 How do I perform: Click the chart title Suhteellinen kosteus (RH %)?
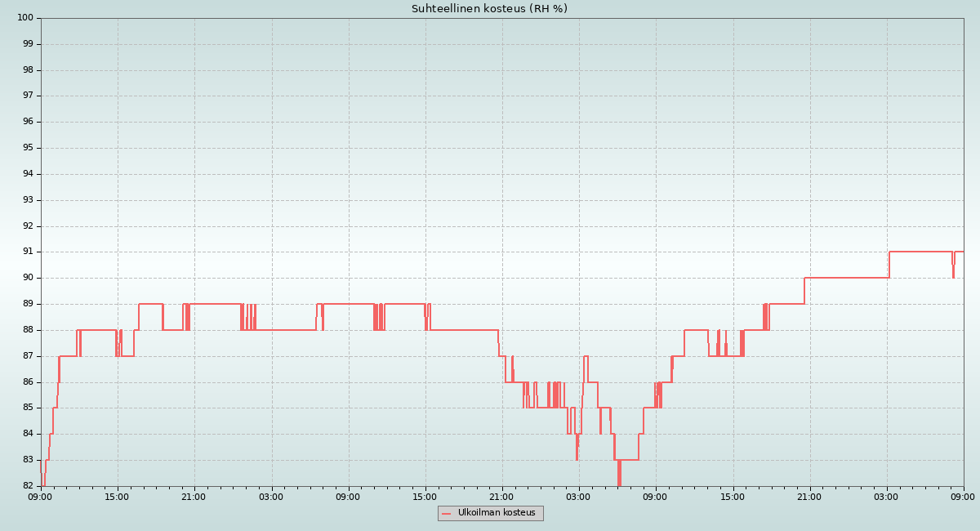489,9
